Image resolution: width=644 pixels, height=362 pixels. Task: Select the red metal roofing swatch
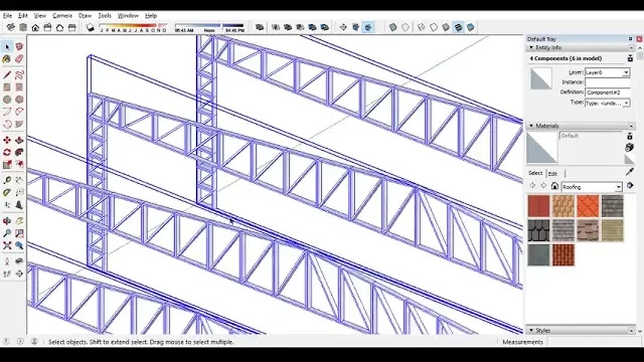(538, 206)
